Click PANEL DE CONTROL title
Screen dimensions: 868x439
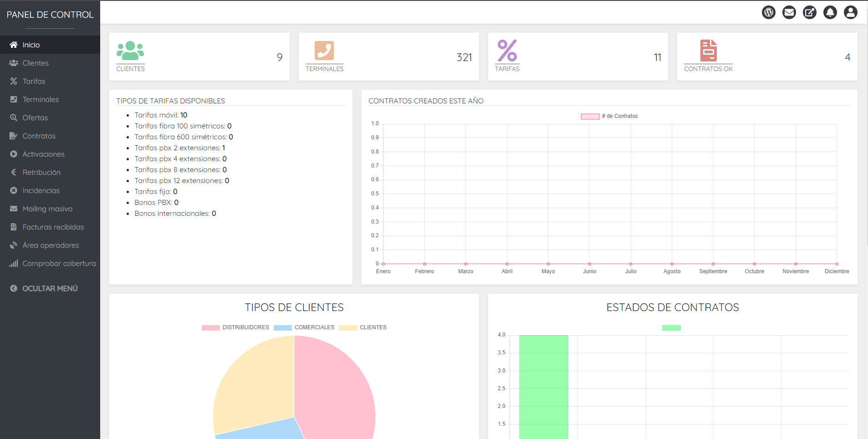point(50,15)
